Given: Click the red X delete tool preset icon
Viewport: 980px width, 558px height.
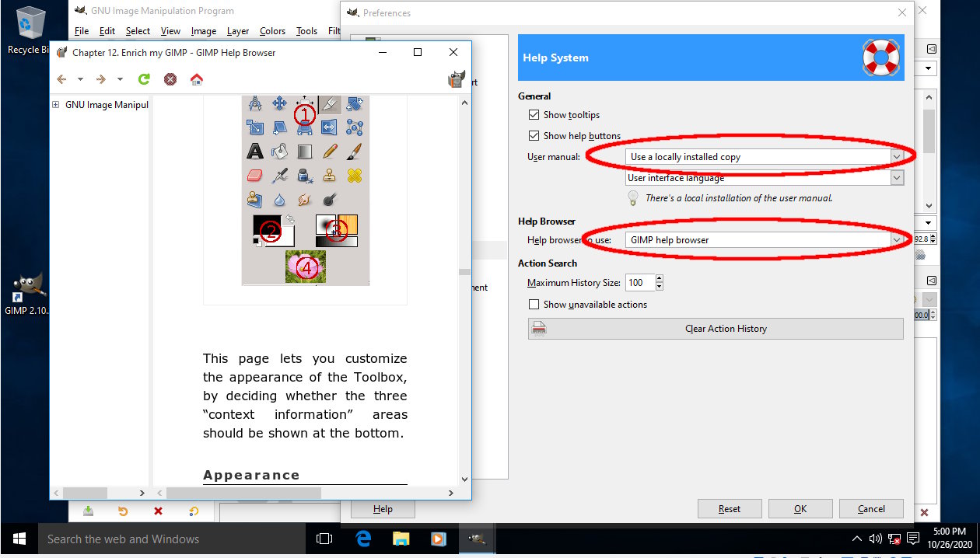Looking at the screenshot, I should pos(158,511).
